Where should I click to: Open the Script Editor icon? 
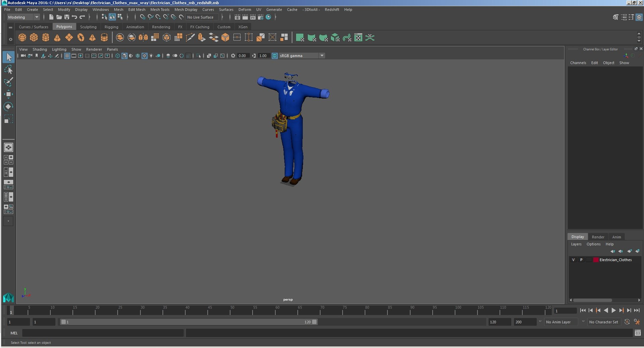[x=638, y=333]
